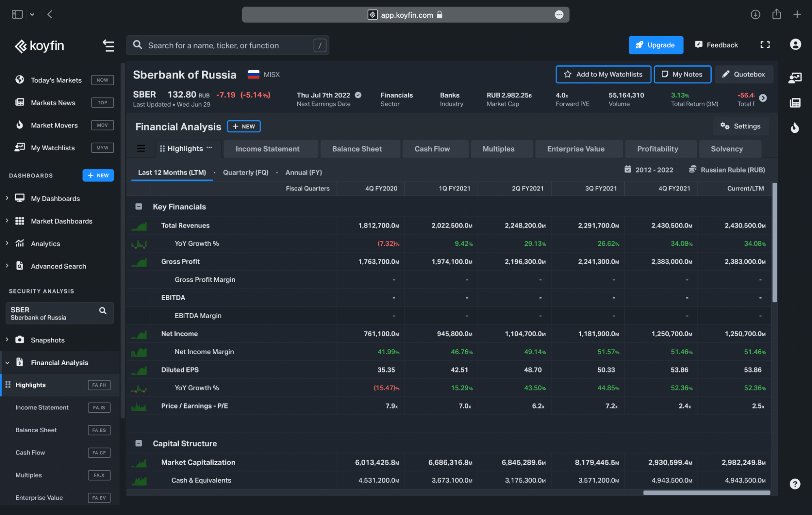Viewport: 812px width, 515px height.
Task: Go back in Safari
Action: point(50,15)
